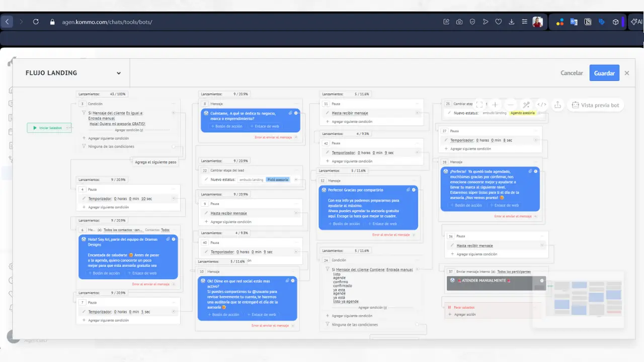Open the FLUJO LANDING dropdown
This screenshot has width=644, height=362.
pyautogui.click(x=119, y=73)
